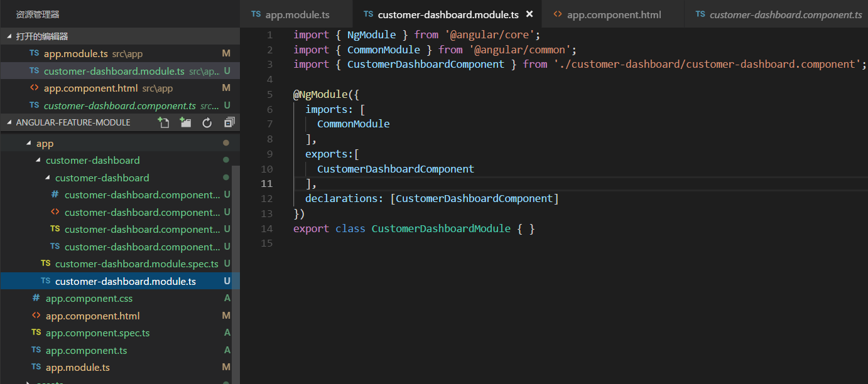Select customer-dashboard.module.ts in file tree
The width and height of the screenshot is (868, 384).
pyautogui.click(x=116, y=281)
